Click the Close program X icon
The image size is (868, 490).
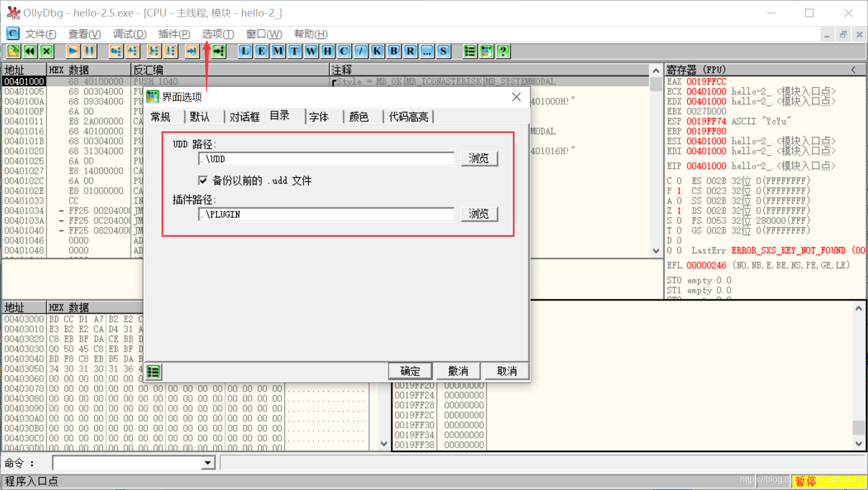pos(46,51)
